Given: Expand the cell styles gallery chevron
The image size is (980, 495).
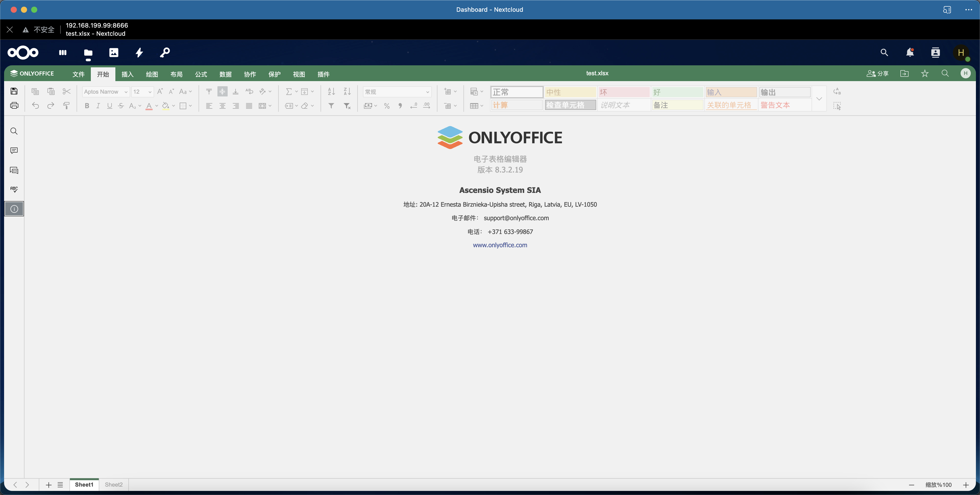Looking at the screenshot, I should pyautogui.click(x=819, y=98).
